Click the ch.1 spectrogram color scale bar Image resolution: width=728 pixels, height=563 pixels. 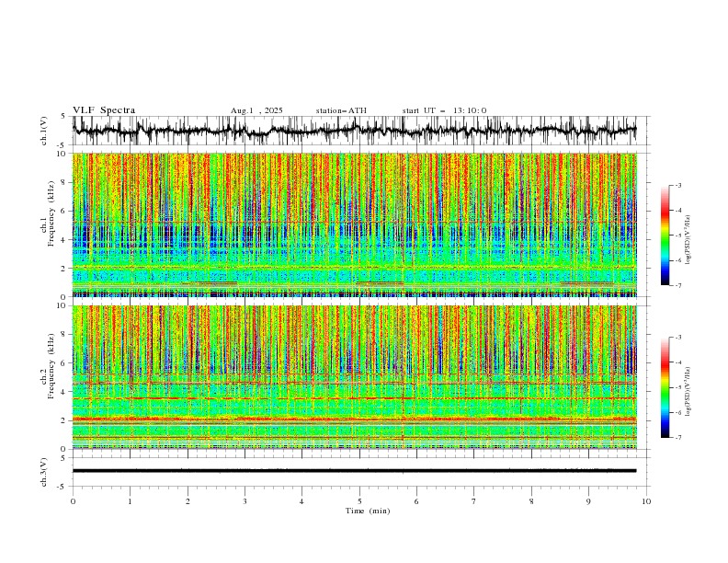665,236
